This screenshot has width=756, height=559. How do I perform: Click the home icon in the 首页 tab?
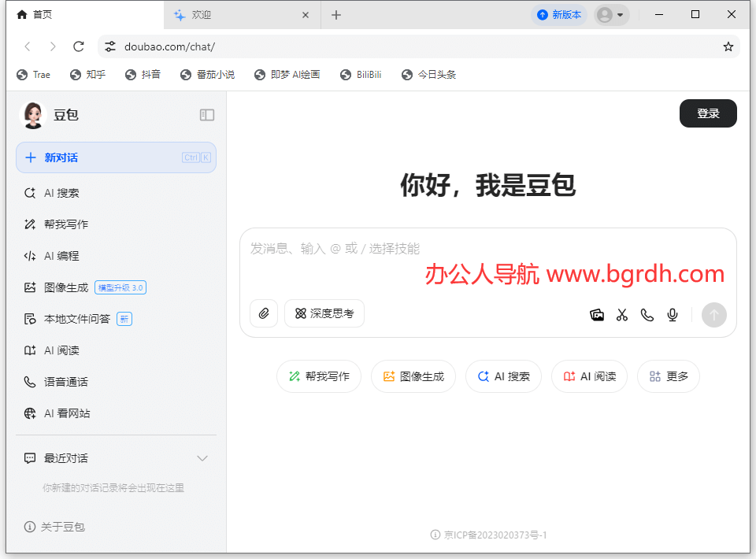22,14
